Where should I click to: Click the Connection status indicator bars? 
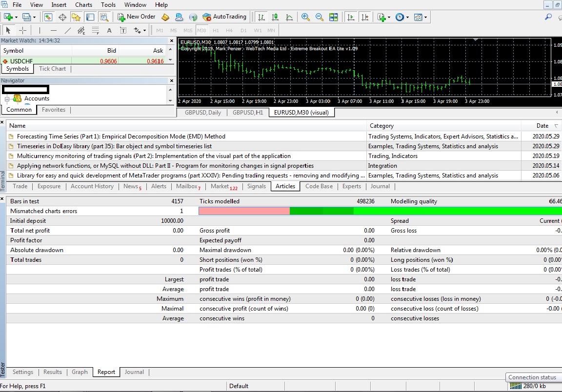515,386
